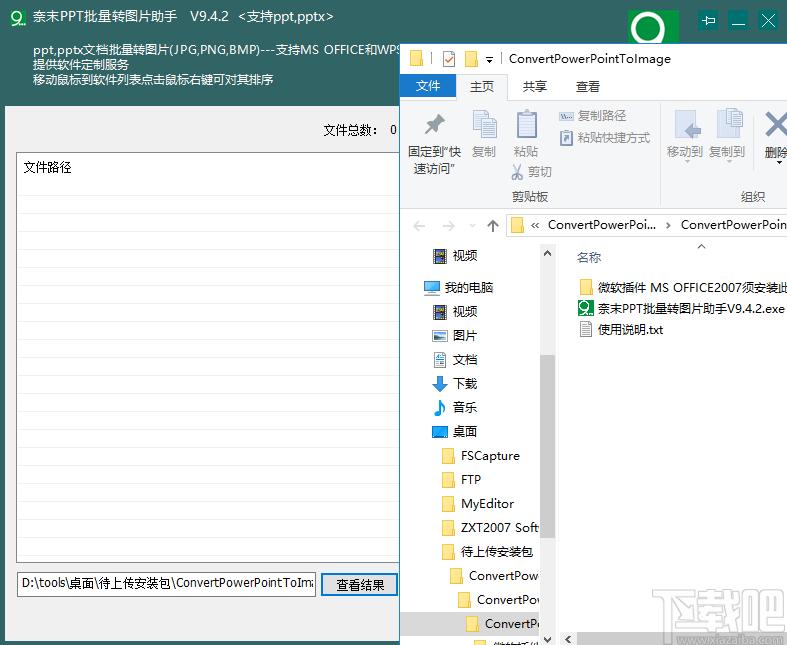This screenshot has height=645, width=787.
Task: Select 视频 at top of navigation pane
Action: pos(455,256)
